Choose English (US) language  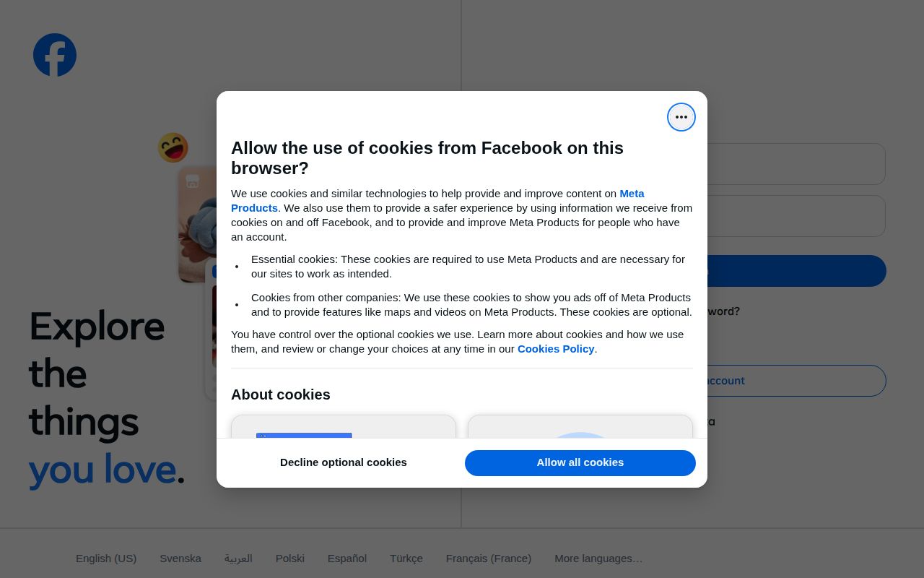[x=106, y=558]
